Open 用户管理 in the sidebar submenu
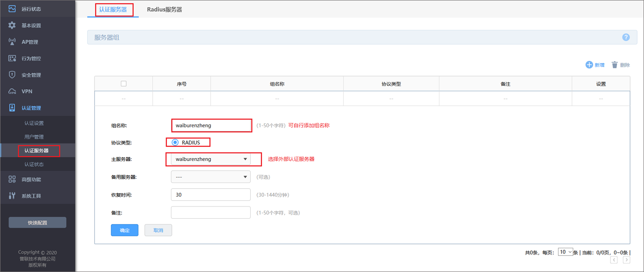This screenshot has width=644, height=272. (x=34, y=137)
